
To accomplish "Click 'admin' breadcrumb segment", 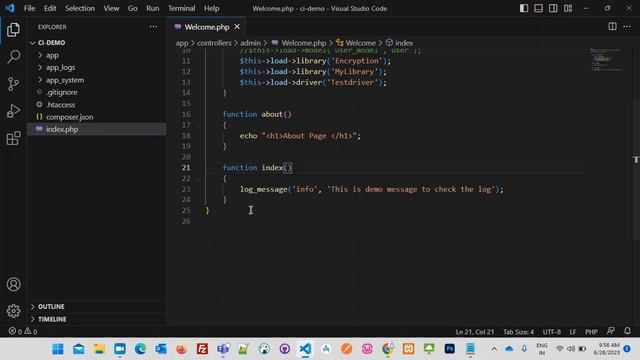I will point(250,43).
